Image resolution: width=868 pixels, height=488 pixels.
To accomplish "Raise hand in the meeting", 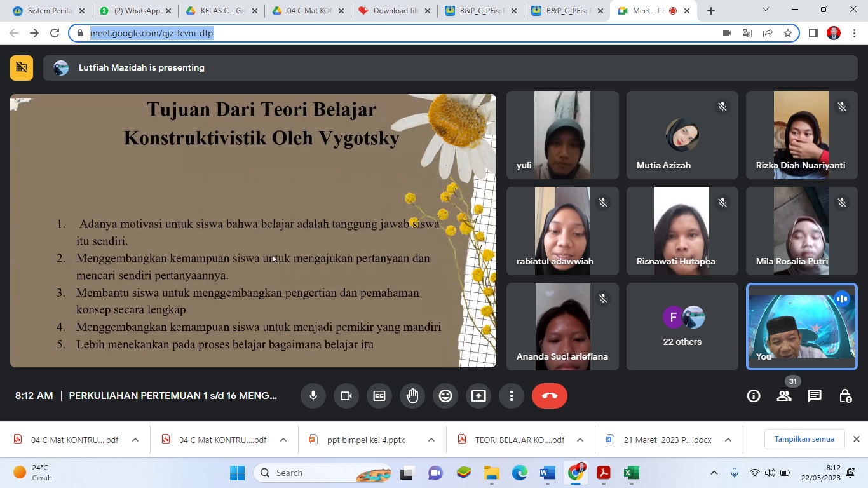I will 412,396.
